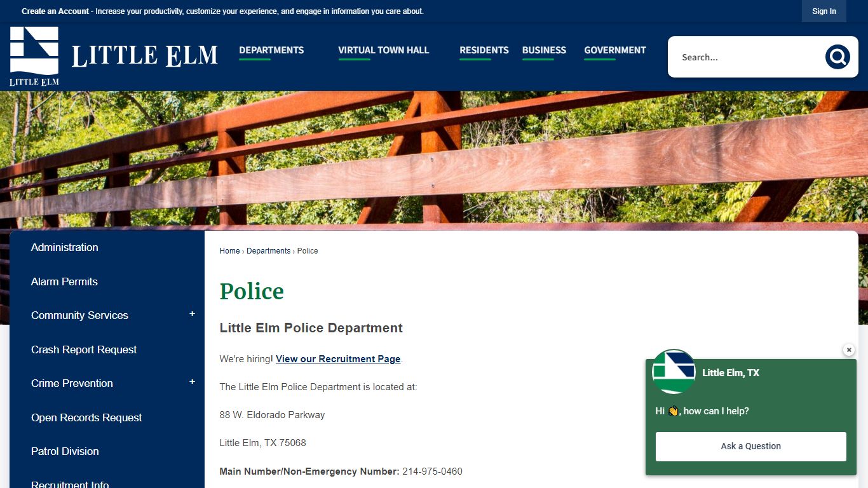This screenshot has height=488, width=868.
Task: Expand the Community Services submenu
Action: pyautogui.click(x=192, y=315)
